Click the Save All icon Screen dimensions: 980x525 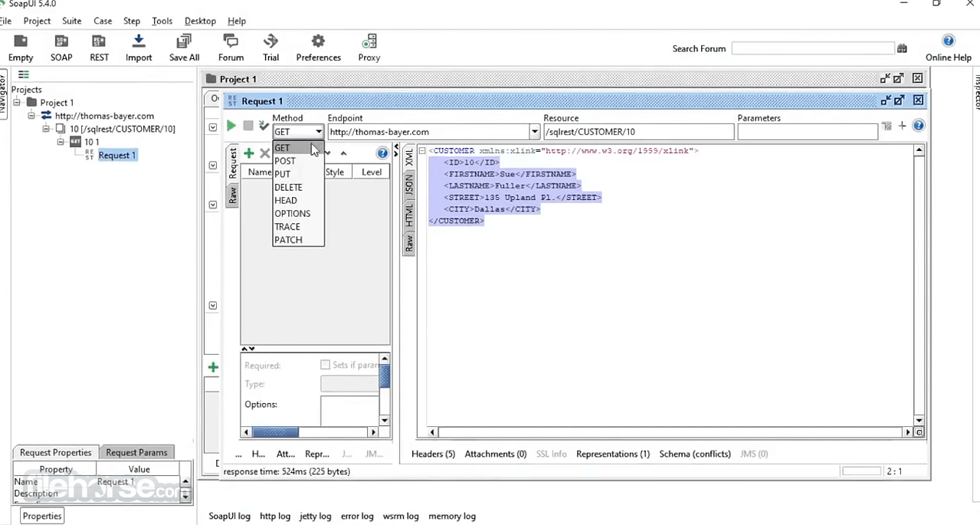click(184, 48)
